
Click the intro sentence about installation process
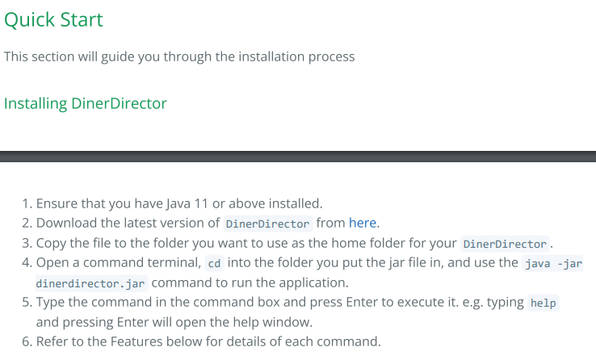[179, 56]
